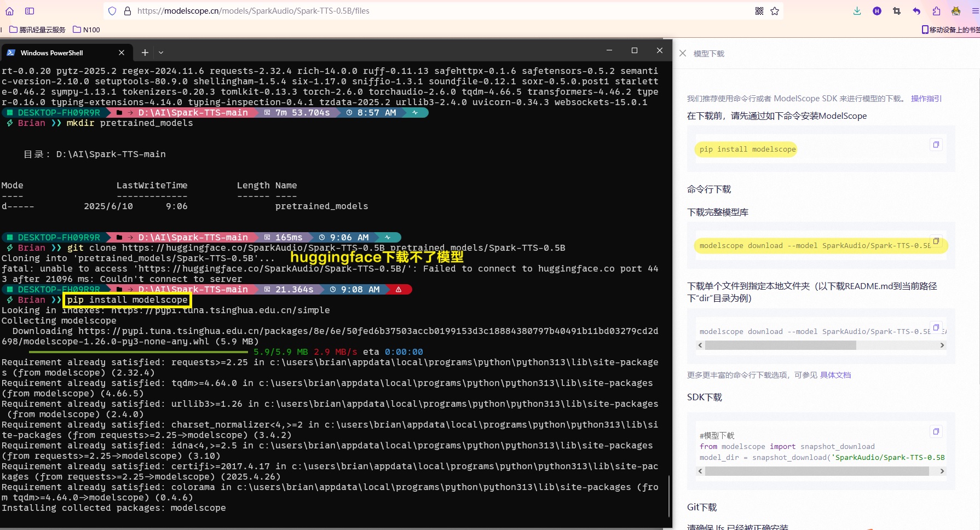Click the git clone huggingface command line
This screenshot has width=980, height=530.
point(316,248)
